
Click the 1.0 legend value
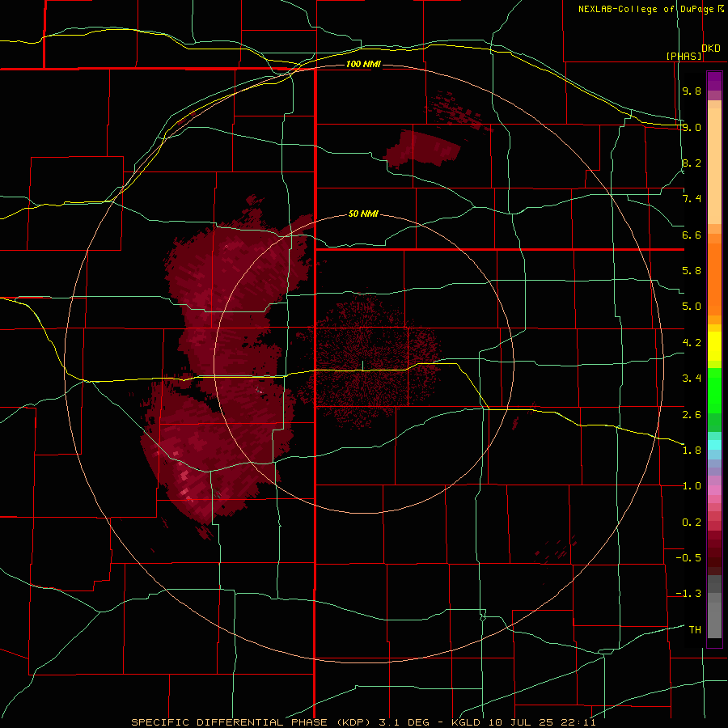(x=692, y=486)
